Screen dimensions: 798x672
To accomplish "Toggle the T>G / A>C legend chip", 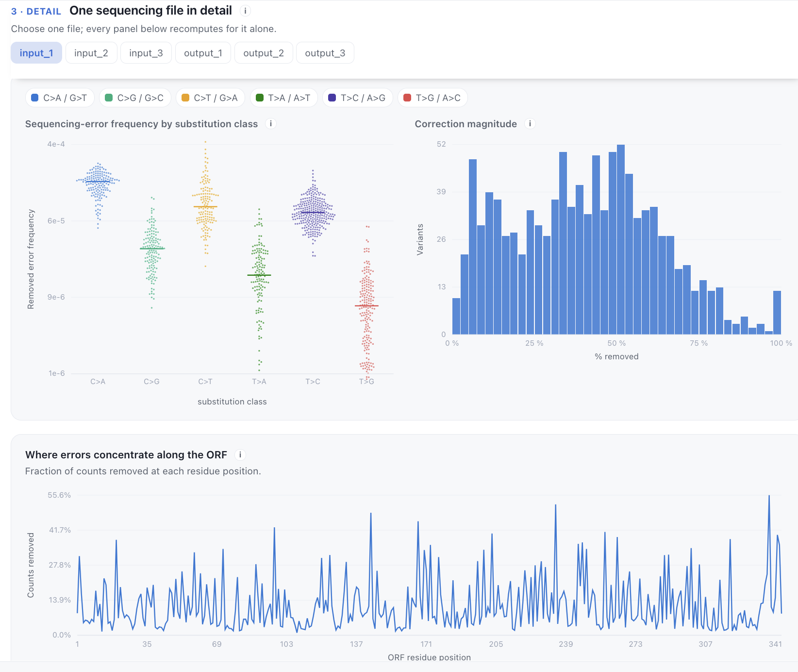I will [x=432, y=98].
